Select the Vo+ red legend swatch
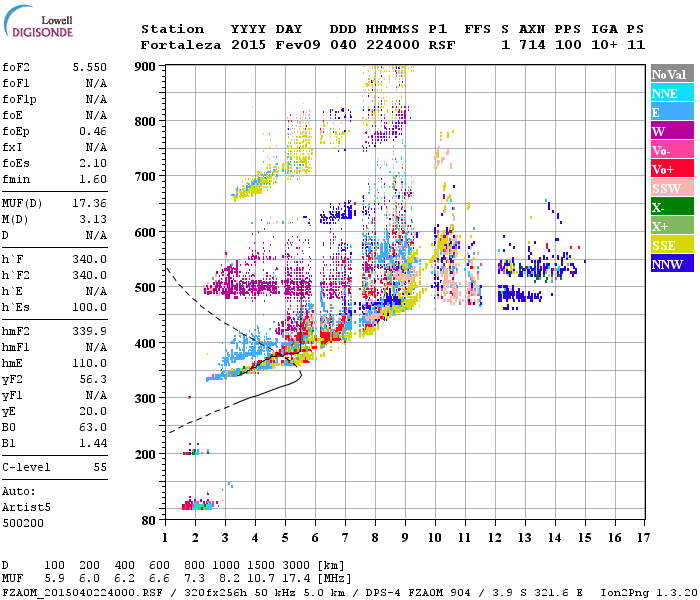The image size is (700, 600). pyautogui.click(x=672, y=169)
